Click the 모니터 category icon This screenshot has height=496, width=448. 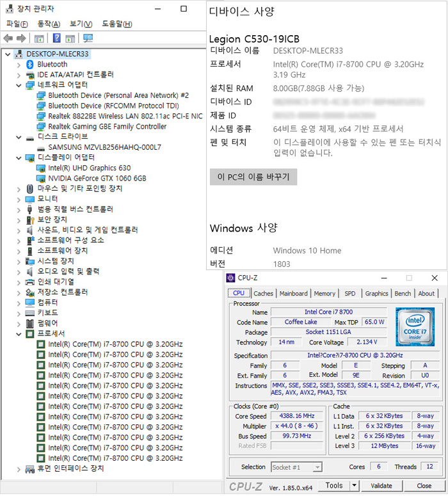tap(30, 199)
